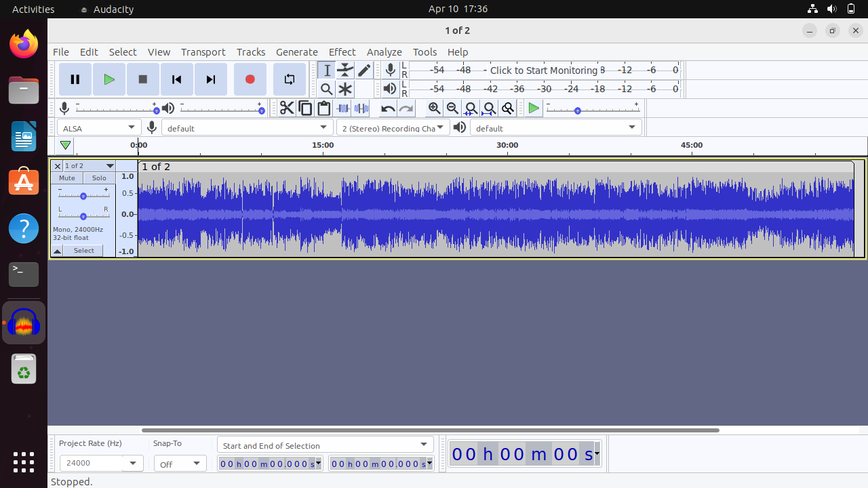The image size is (868, 488).
Task: Click the Silence Audio icon
Action: point(361,108)
